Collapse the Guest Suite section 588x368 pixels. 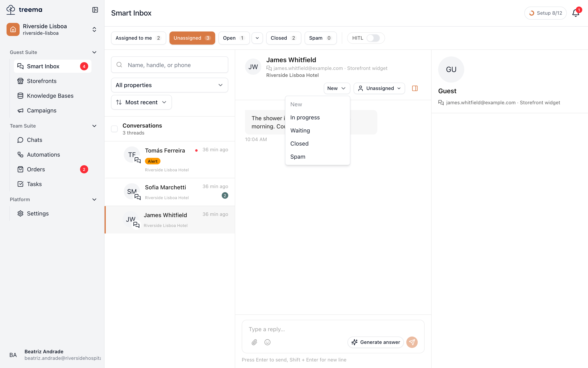pyautogui.click(x=94, y=52)
